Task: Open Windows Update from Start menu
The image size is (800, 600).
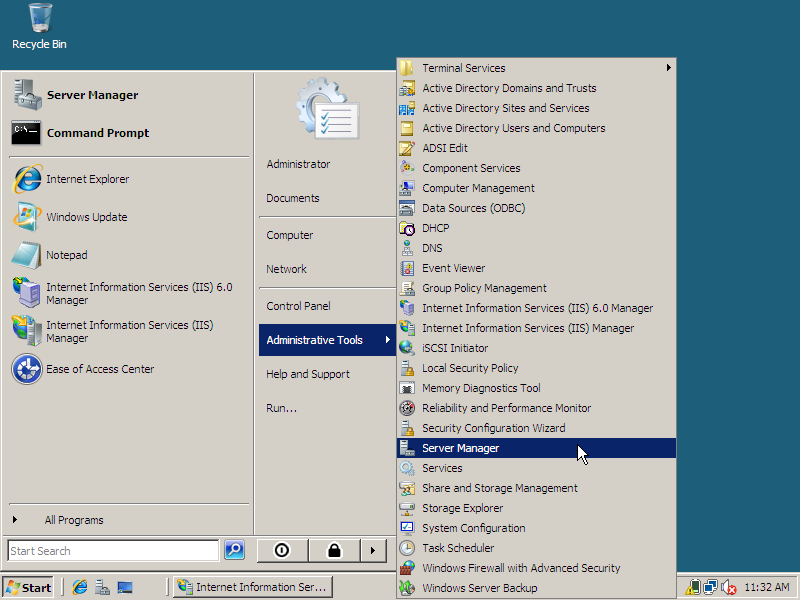Action: tap(129, 217)
